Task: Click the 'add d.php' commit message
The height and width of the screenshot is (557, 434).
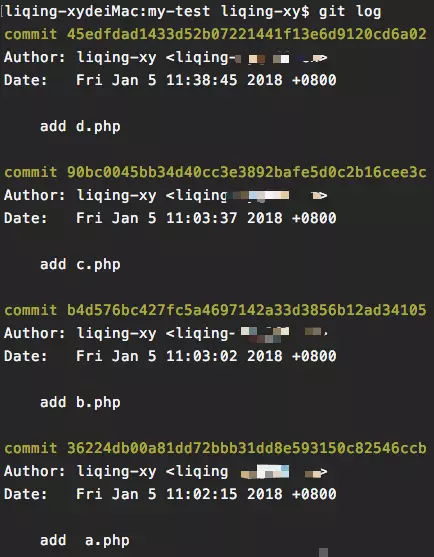Action: pyautogui.click(x=80, y=127)
